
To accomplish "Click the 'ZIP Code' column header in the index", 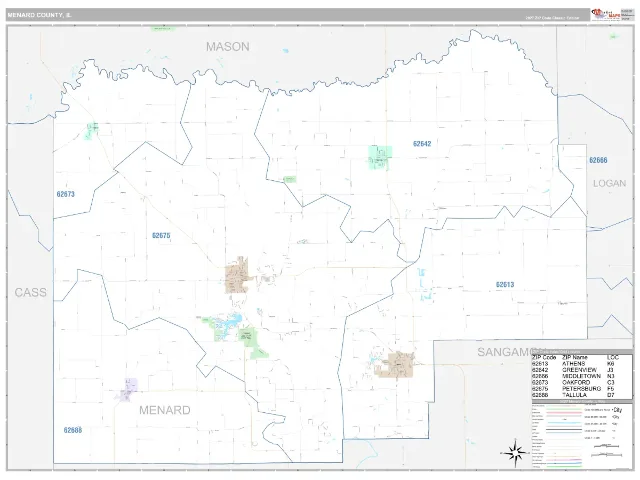I will [x=544, y=357].
